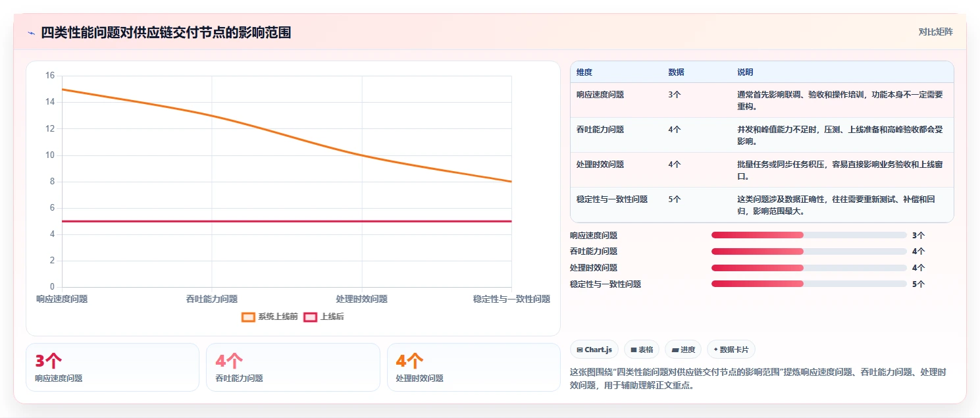Click the summary paragraph starting 这张图围绕

point(758,379)
